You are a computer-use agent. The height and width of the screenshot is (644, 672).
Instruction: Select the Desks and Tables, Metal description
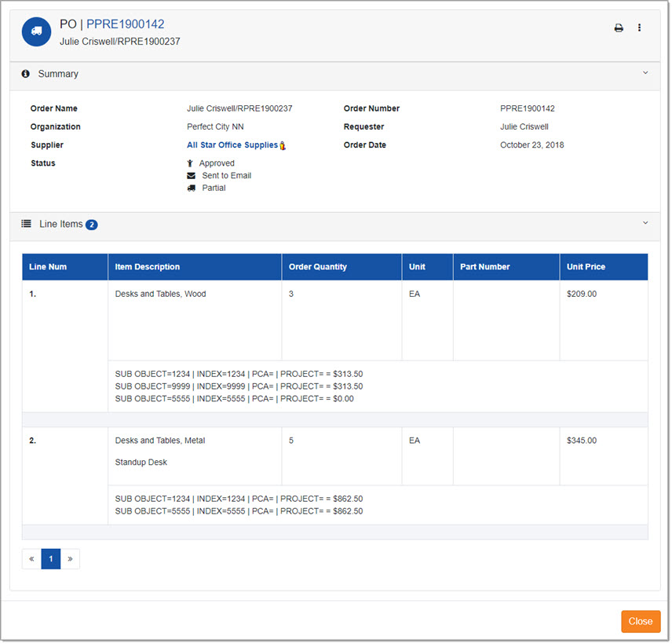tap(160, 441)
